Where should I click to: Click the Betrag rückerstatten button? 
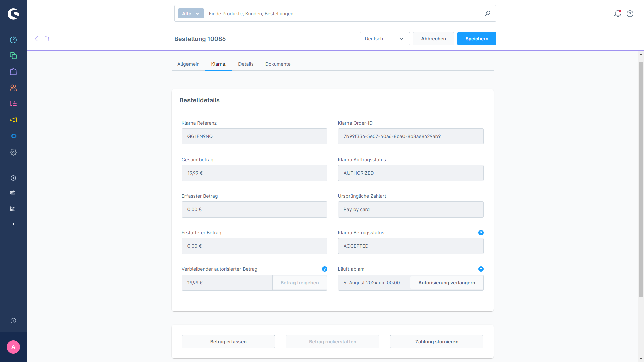coord(332,342)
